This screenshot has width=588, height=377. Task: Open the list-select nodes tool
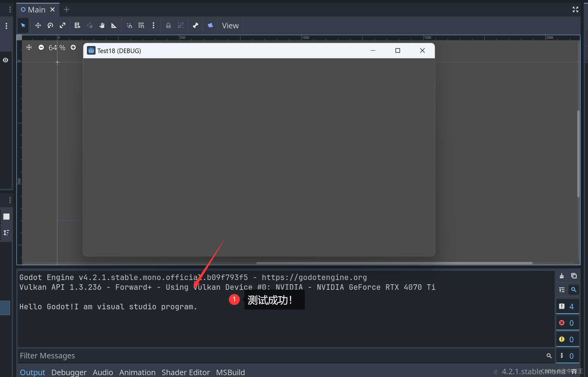click(77, 26)
